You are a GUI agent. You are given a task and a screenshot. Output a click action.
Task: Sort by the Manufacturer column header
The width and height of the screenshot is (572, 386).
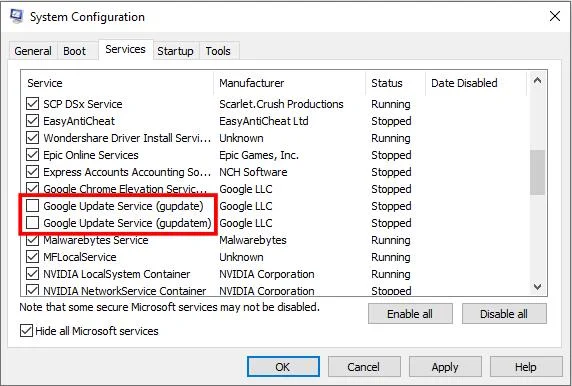click(290, 83)
